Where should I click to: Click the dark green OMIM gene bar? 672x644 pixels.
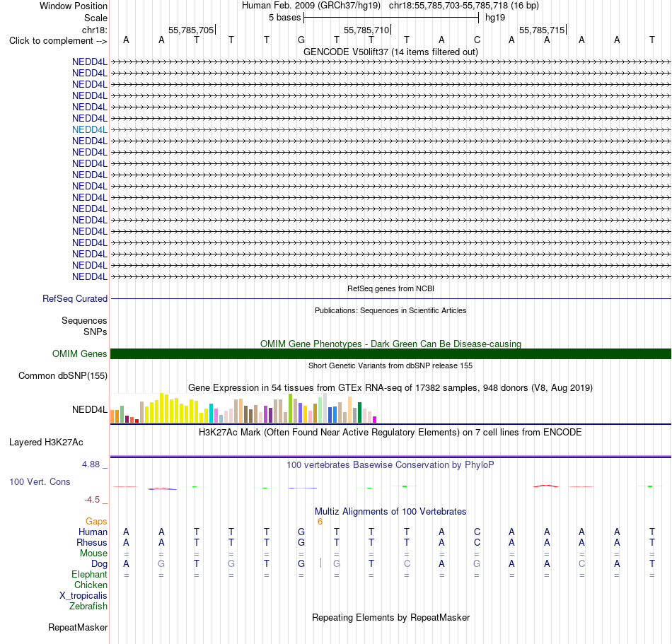click(x=390, y=353)
